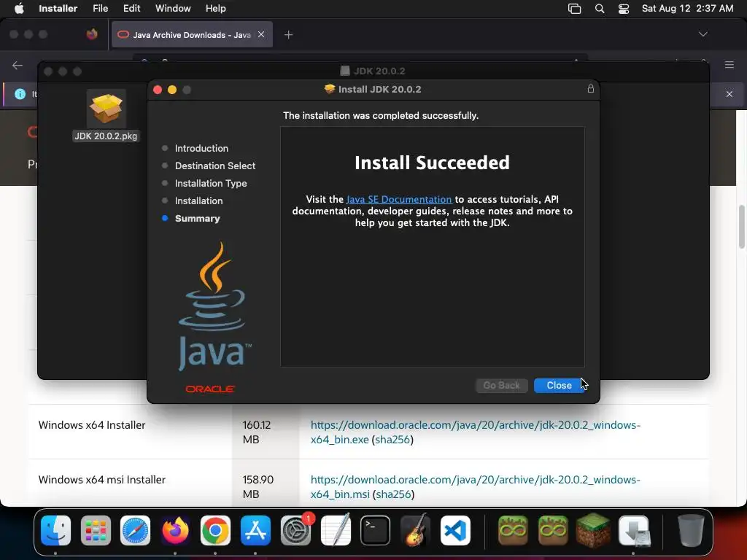Viewport: 747px width, 560px height.
Task: Click the Summary step in the sidebar
Action: [x=197, y=218]
